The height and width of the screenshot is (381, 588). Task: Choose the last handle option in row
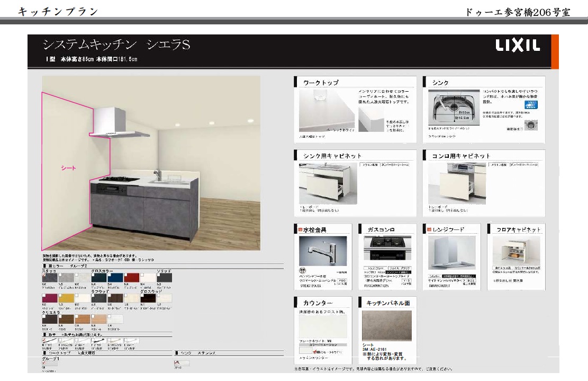coord(132,340)
